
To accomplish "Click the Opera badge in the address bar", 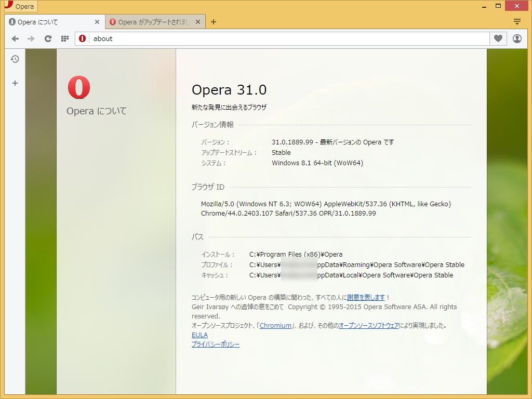I will point(82,38).
